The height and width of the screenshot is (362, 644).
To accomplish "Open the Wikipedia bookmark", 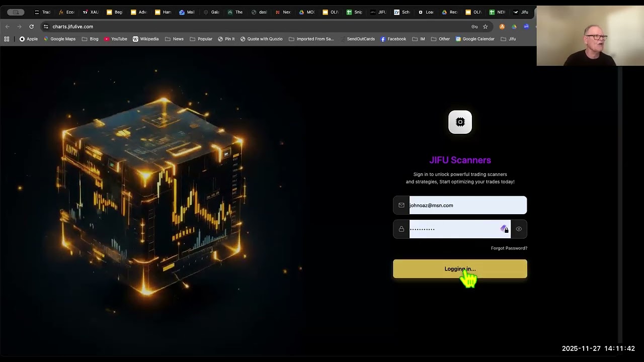I will (x=145, y=39).
